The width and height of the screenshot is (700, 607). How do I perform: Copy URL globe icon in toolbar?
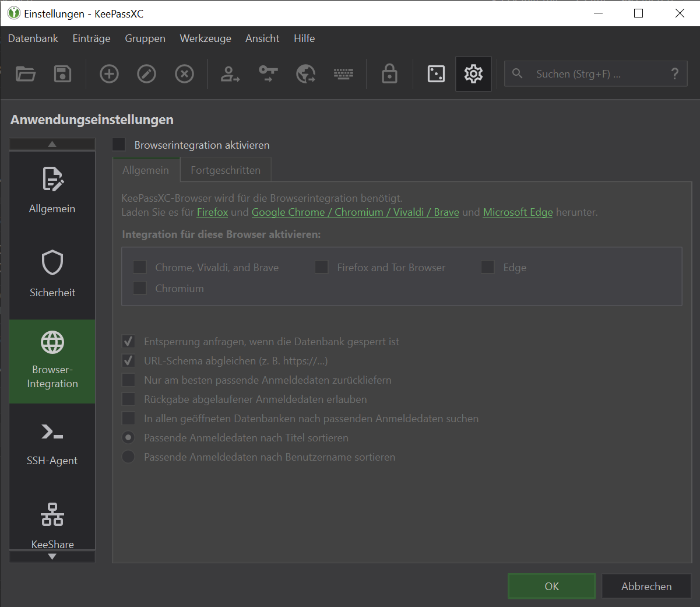click(306, 74)
